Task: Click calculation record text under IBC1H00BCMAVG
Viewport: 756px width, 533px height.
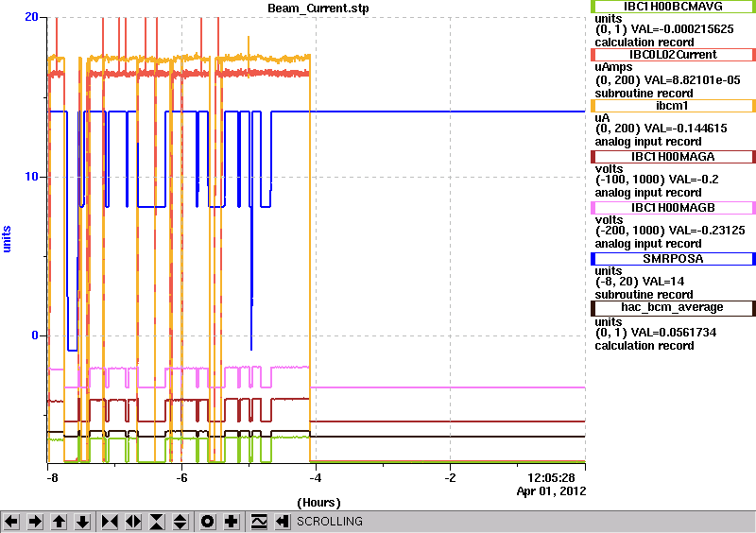Action: tap(644, 43)
